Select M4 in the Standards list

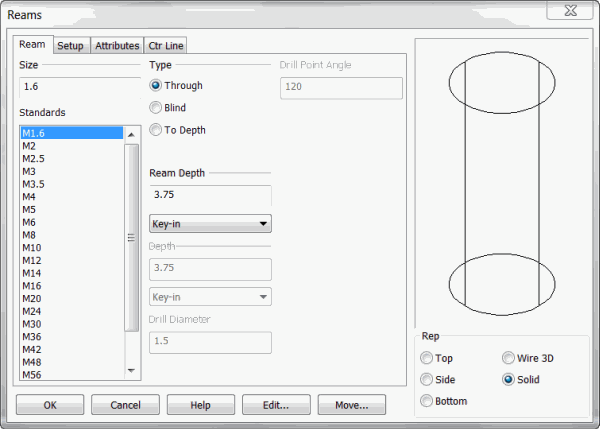point(72,197)
